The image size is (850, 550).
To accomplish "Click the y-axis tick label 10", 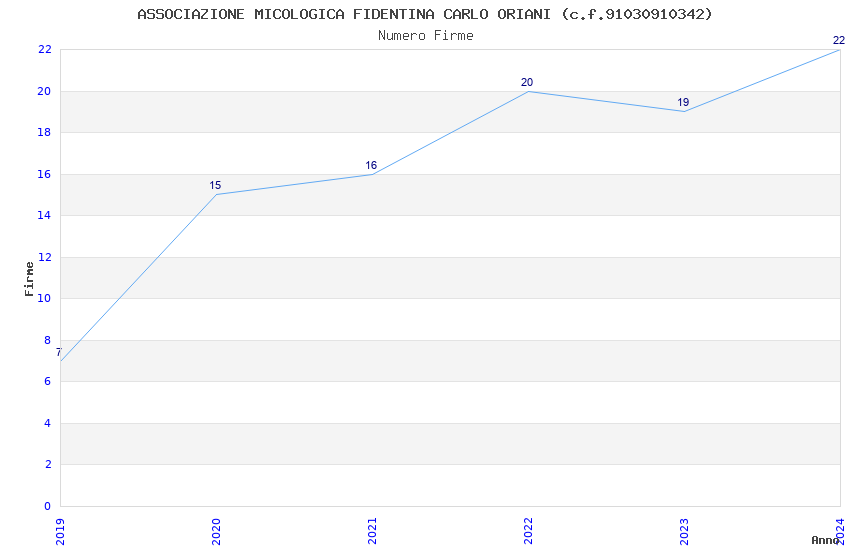I will [x=44, y=299].
